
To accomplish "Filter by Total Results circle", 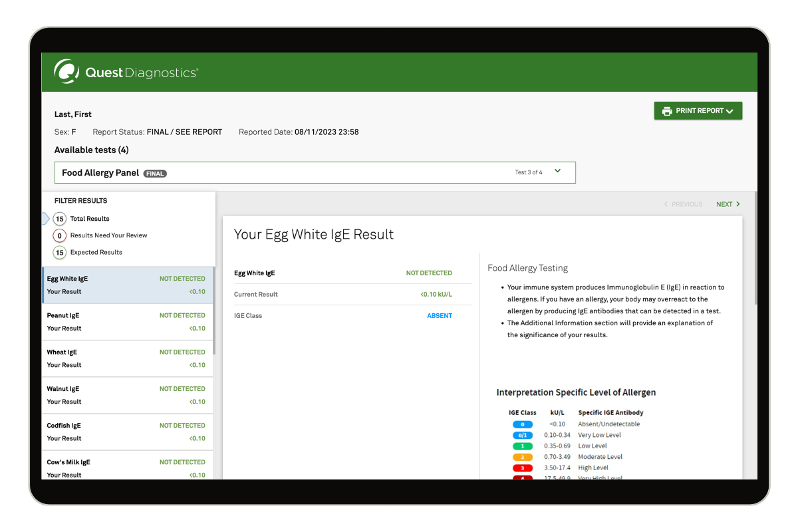I will click(60, 219).
